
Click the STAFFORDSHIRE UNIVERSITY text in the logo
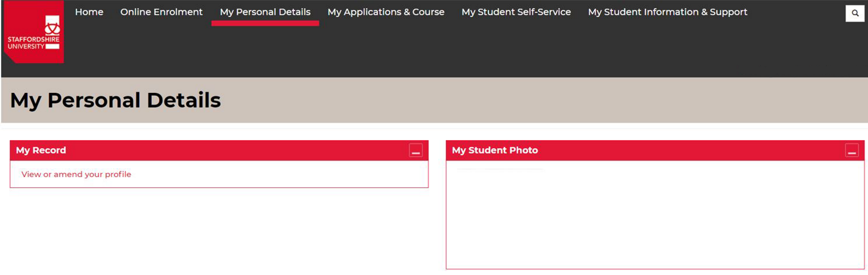coord(34,43)
